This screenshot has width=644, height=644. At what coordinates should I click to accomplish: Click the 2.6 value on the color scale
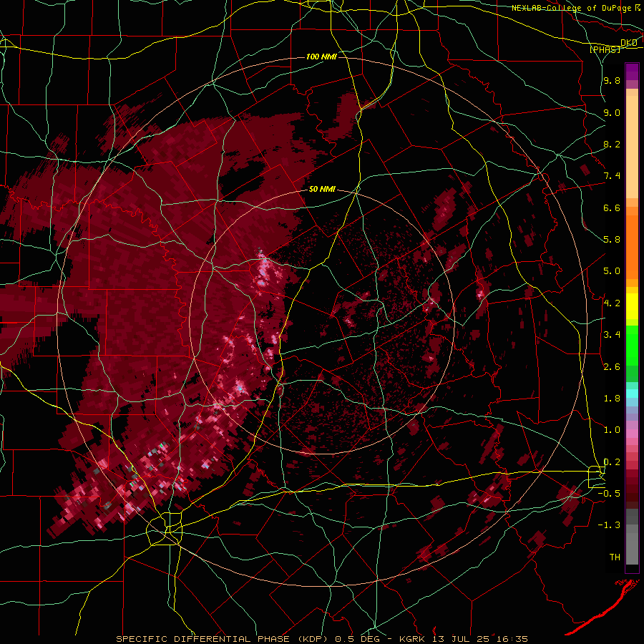click(612, 366)
